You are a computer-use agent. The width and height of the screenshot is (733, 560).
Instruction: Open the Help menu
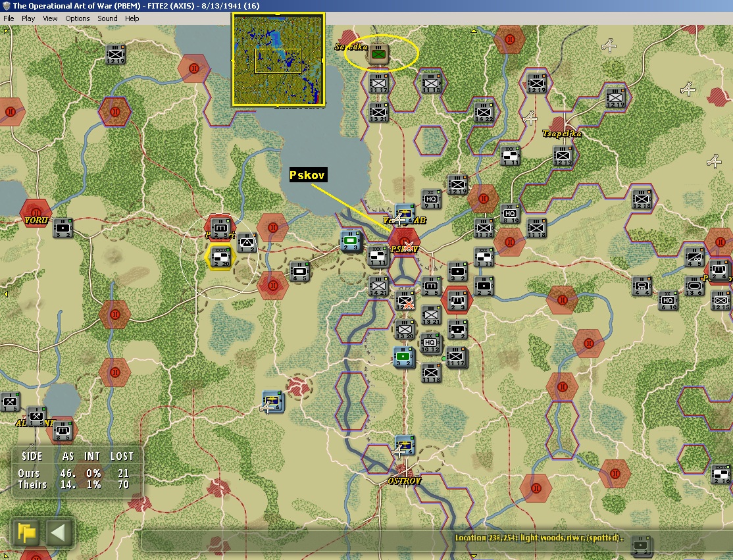(132, 18)
